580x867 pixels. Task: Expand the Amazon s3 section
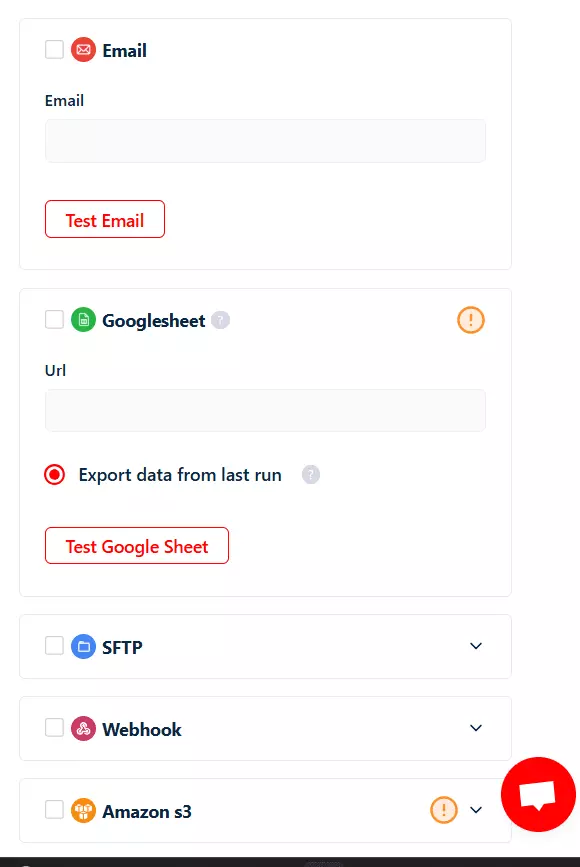tap(476, 810)
